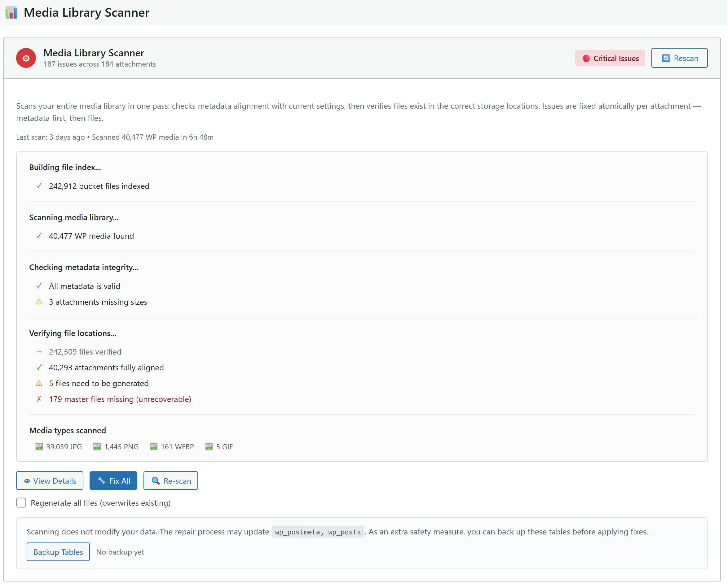The image size is (727, 588).
Task: Enable Regenerate all files checkbox
Action: point(21,503)
